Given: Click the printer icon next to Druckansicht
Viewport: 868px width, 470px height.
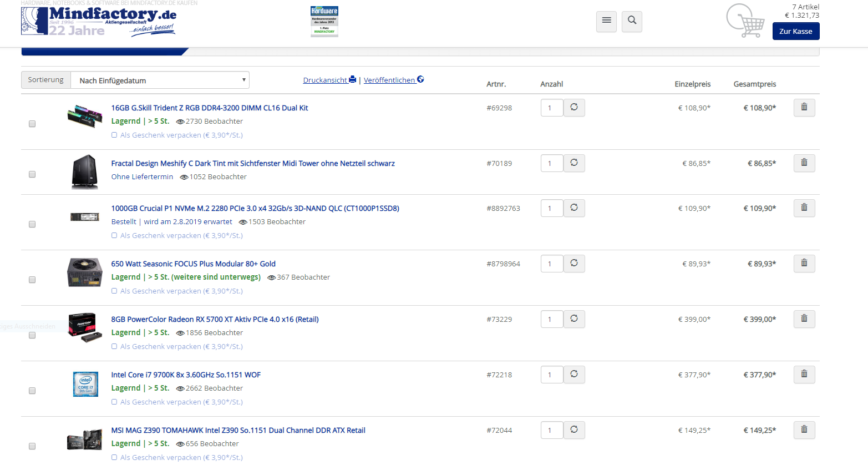Looking at the screenshot, I should click(x=352, y=79).
